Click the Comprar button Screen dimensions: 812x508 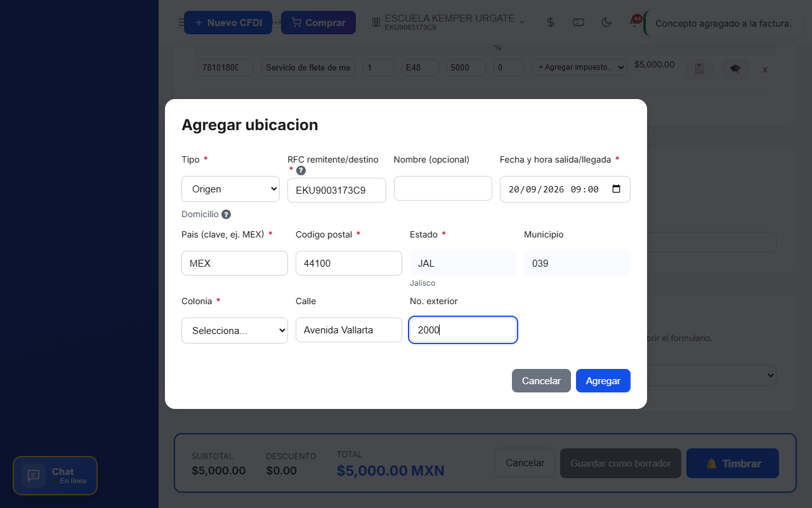318,23
